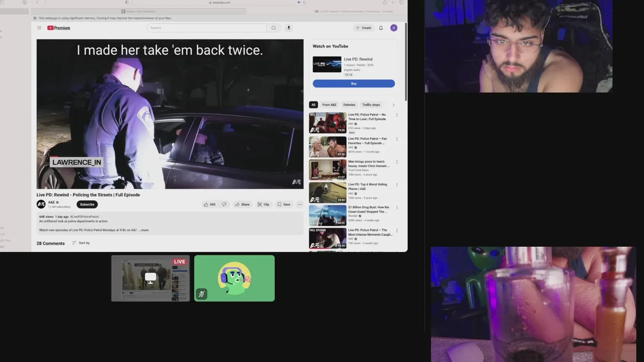The height and width of the screenshot is (362, 644).
Task: Open the comments 'Sort by' dropdown
Action: pyautogui.click(x=81, y=243)
